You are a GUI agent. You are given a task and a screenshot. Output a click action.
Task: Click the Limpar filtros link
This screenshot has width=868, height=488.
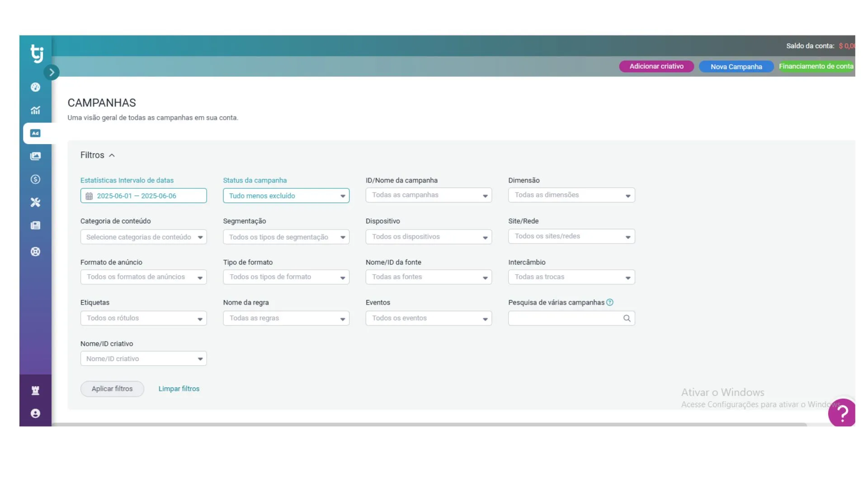click(179, 389)
